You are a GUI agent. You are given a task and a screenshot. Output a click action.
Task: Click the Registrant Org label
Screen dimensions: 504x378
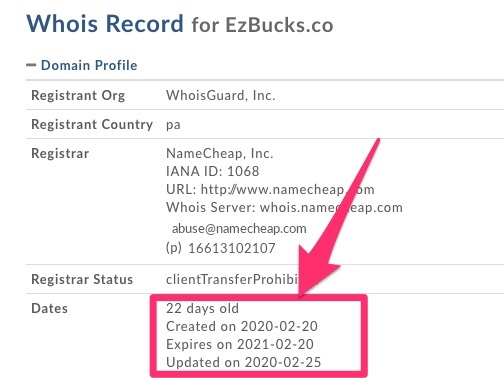click(x=78, y=96)
